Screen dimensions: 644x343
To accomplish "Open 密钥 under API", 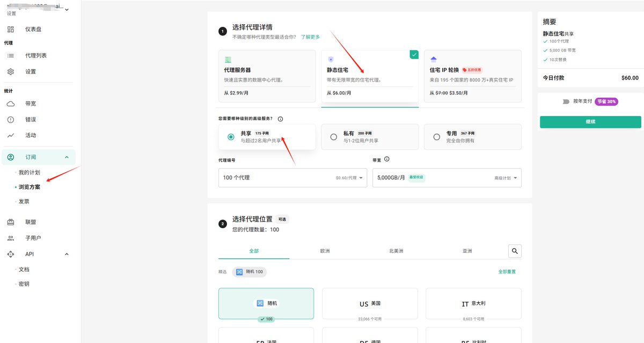I will click(x=24, y=283).
